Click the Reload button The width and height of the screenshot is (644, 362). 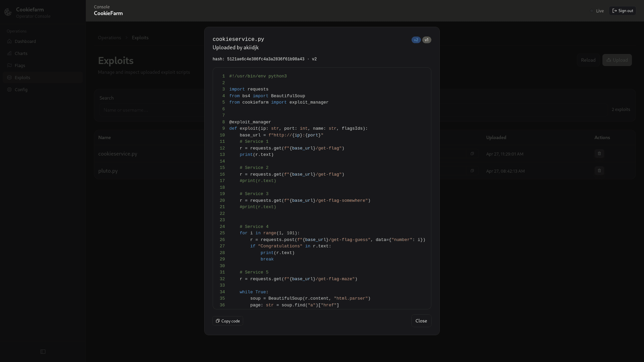coord(588,60)
